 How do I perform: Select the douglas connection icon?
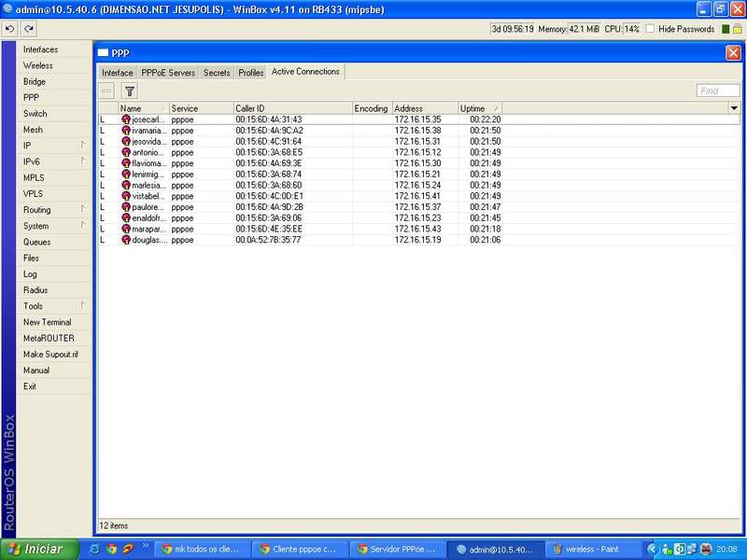pyautogui.click(x=126, y=240)
